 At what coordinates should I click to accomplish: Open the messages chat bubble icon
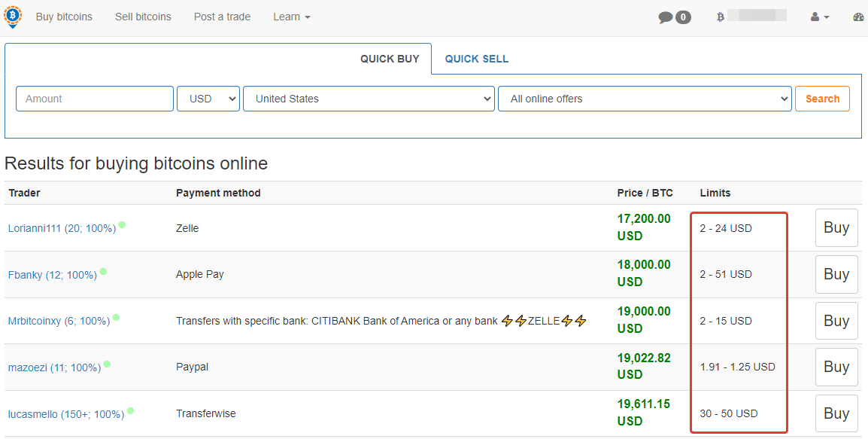click(x=666, y=18)
